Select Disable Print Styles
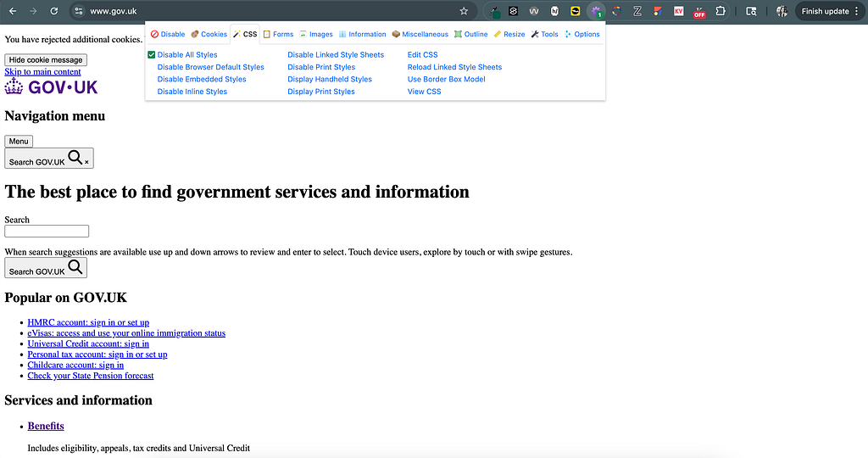Image resolution: width=868 pixels, height=458 pixels. tap(321, 67)
